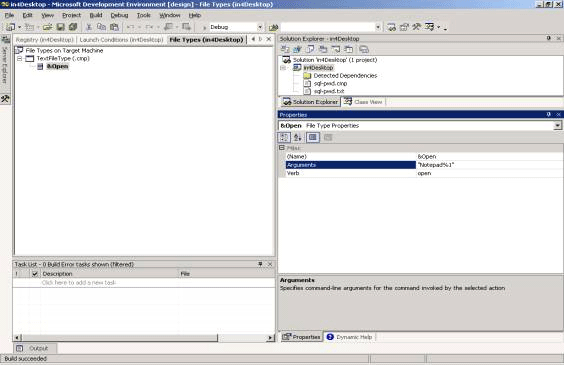Open the toolbar options overflow arrow
564x365 pixels.
[445, 28]
